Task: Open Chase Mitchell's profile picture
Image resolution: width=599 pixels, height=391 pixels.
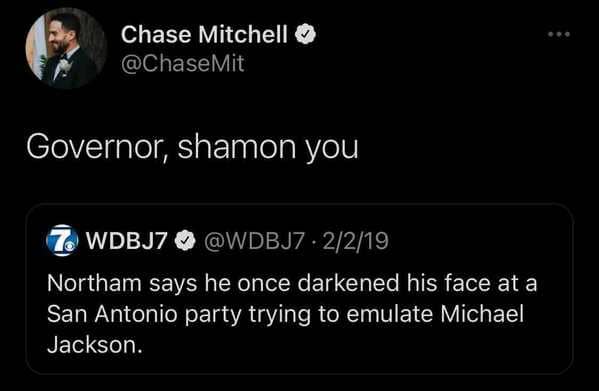Action: pyautogui.click(x=66, y=48)
